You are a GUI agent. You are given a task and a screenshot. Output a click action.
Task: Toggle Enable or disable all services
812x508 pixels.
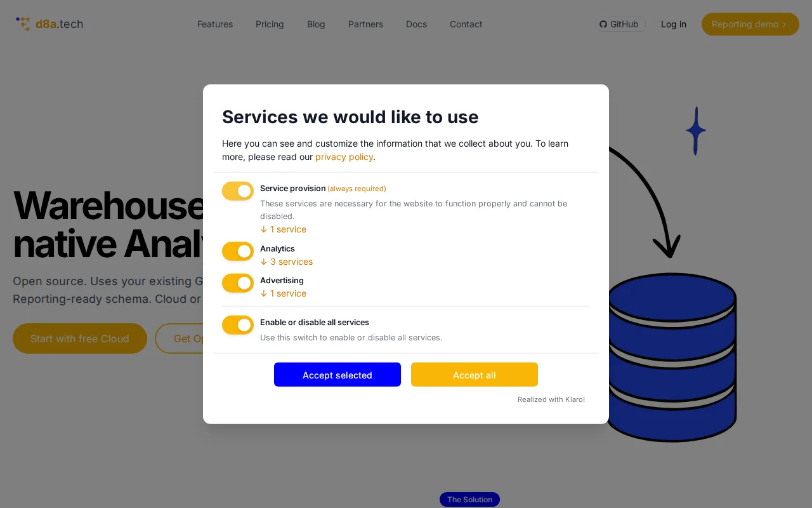(x=238, y=325)
